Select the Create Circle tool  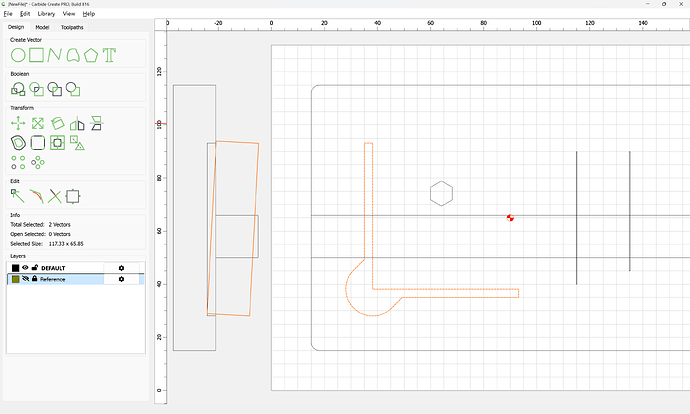tap(18, 55)
